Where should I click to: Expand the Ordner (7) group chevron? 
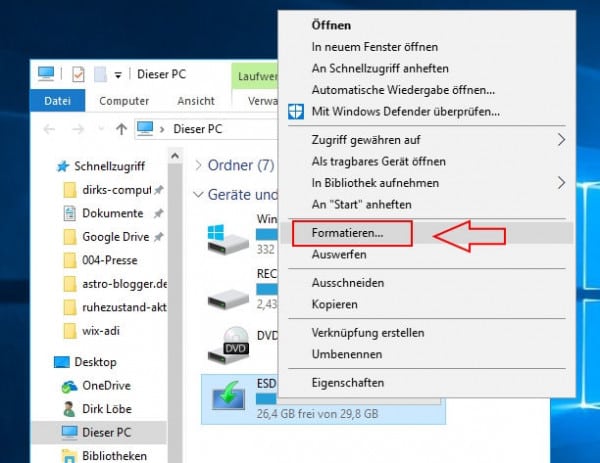198,165
